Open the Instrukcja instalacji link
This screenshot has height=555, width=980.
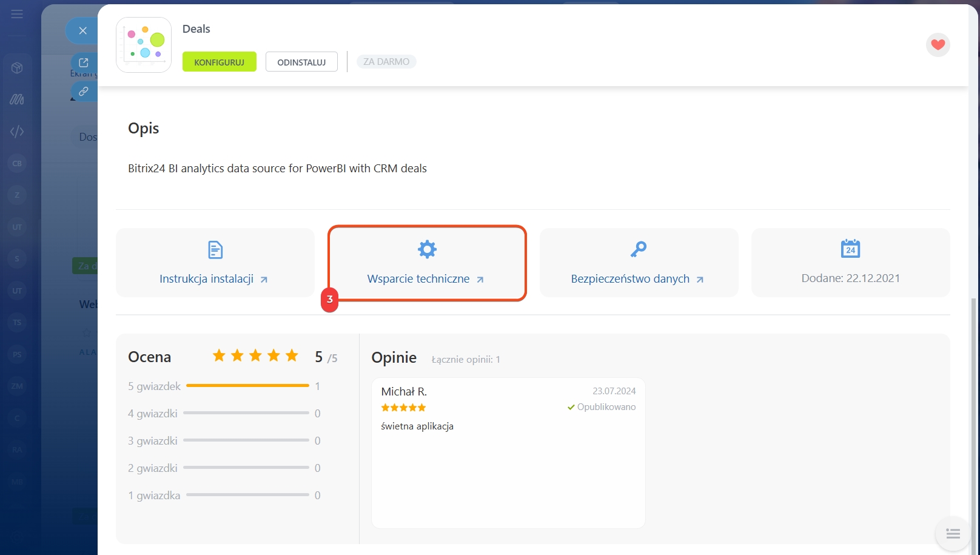(213, 279)
